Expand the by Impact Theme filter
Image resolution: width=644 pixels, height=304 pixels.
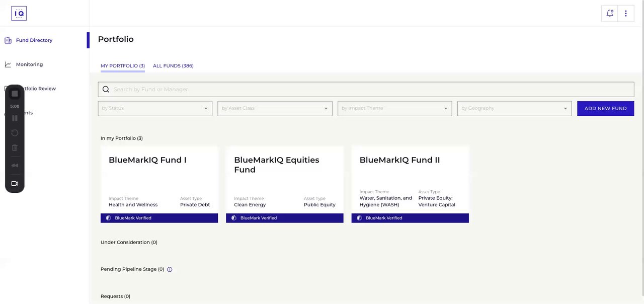[x=394, y=108]
